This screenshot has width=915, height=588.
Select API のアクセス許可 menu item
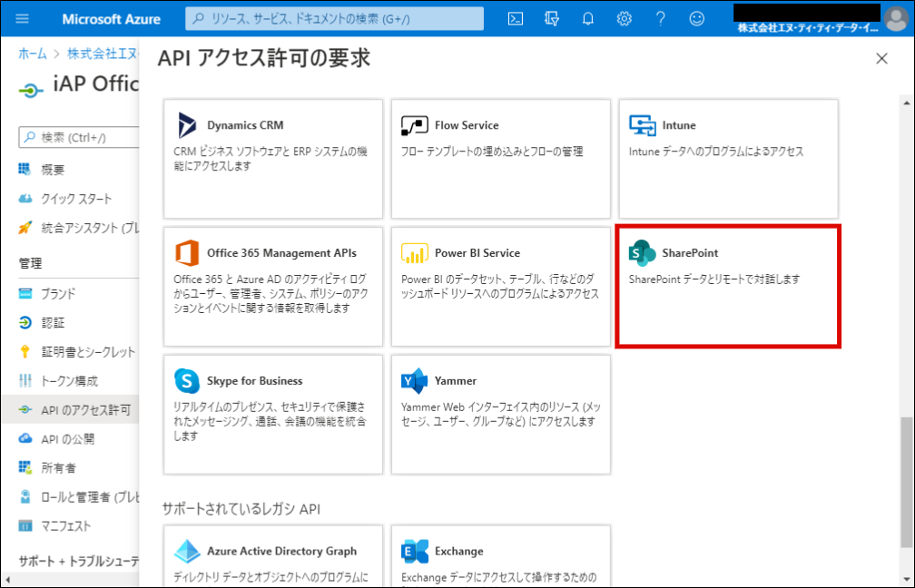pos(71,410)
